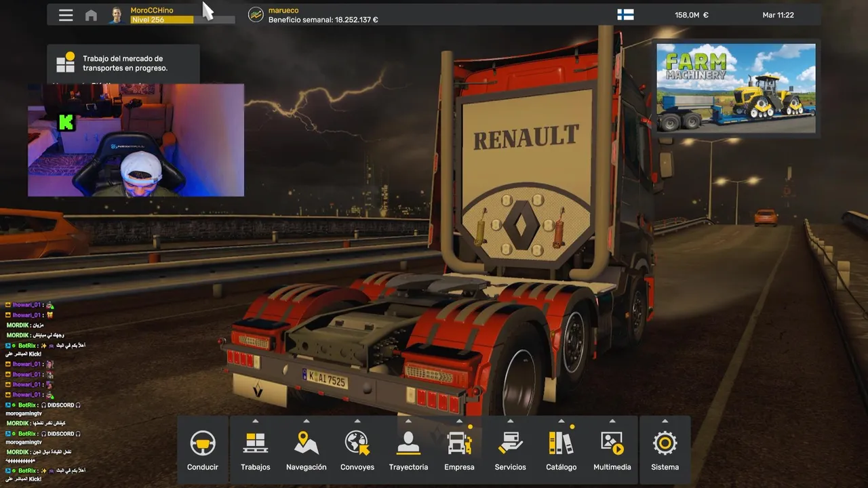This screenshot has width=868, height=488.
Task: Expand the arrow above Sistema
Action: [665, 421]
